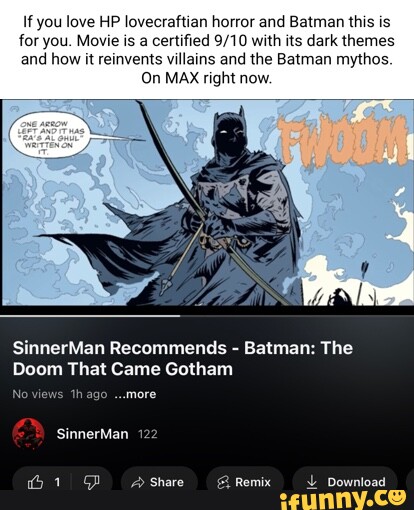Tap the like count number 1

tap(57, 482)
